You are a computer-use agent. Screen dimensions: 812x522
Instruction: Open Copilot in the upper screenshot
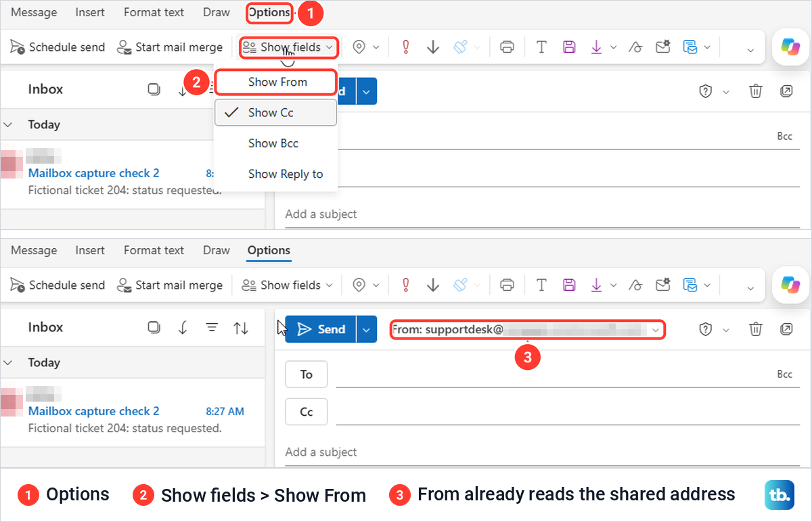click(790, 47)
